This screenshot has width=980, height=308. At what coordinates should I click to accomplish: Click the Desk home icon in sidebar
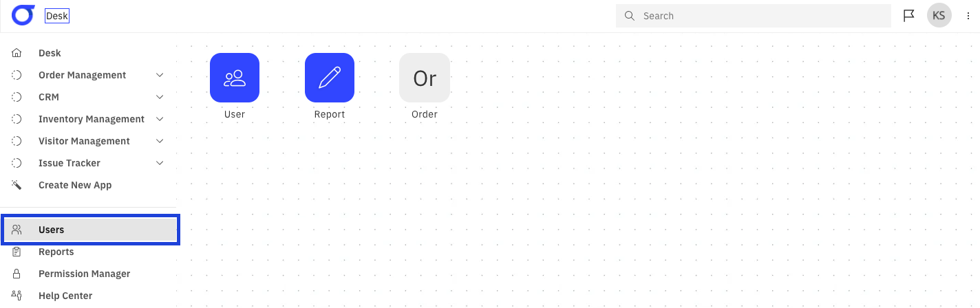click(17, 53)
